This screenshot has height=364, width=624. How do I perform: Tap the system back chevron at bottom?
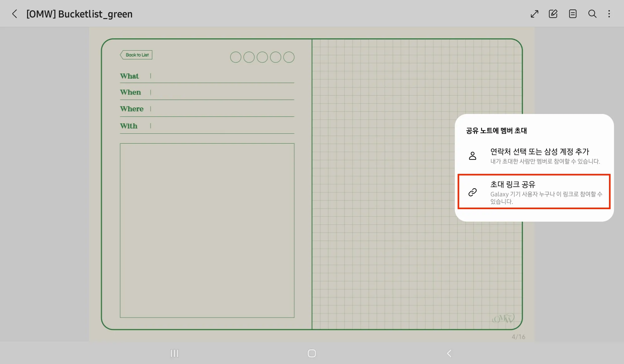449,353
